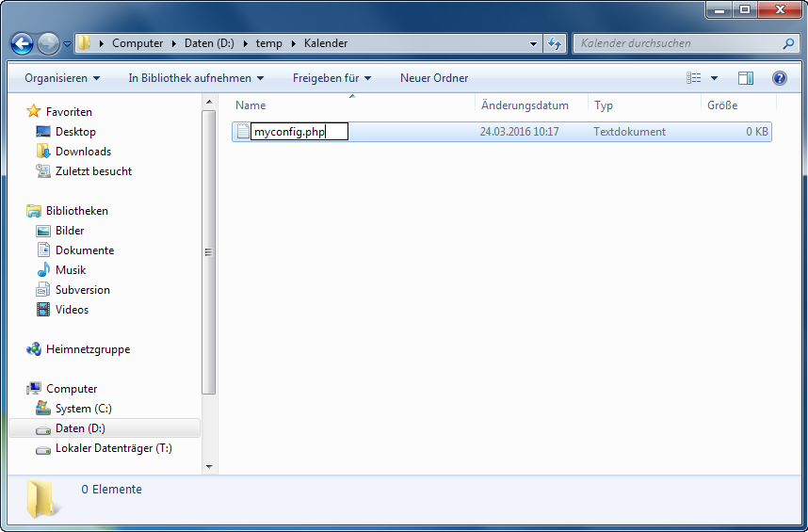Click the text document file icon
Viewport: 808px width, 532px height.
click(x=243, y=131)
